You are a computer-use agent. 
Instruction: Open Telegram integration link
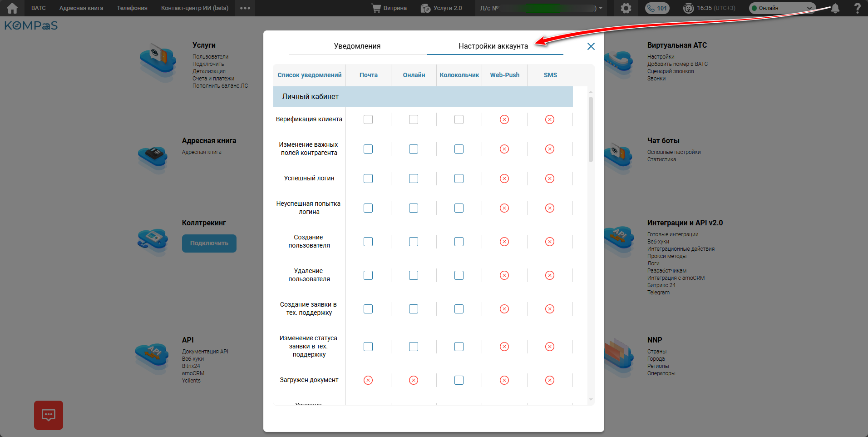(x=658, y=293)
